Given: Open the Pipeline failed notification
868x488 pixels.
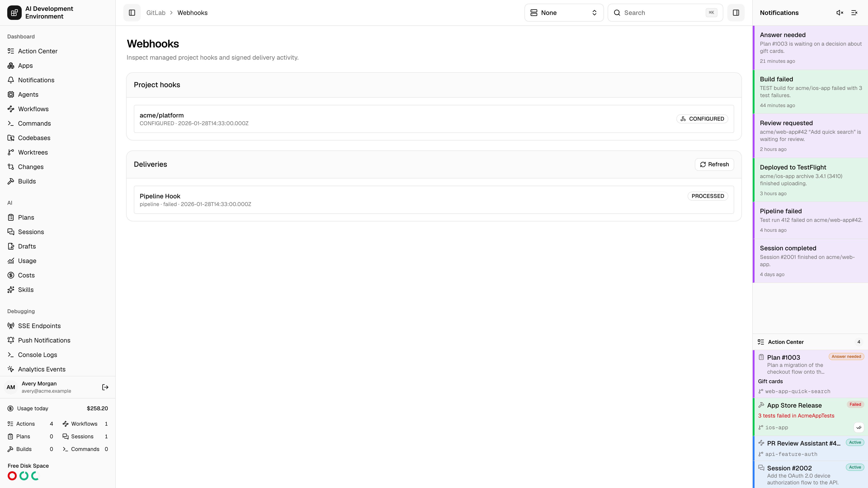Looking at the screenshot, I should (810, 221).
